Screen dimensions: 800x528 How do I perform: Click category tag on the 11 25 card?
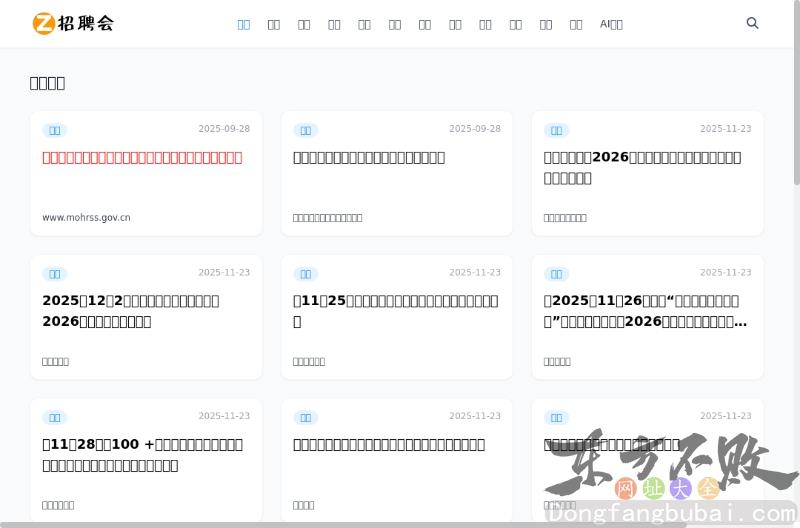pos(306,274)
